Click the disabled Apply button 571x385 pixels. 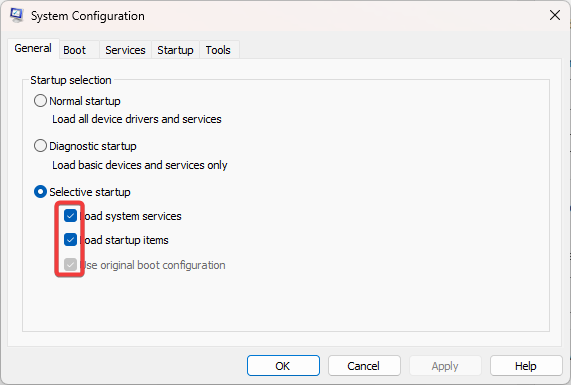pos(445,366)
